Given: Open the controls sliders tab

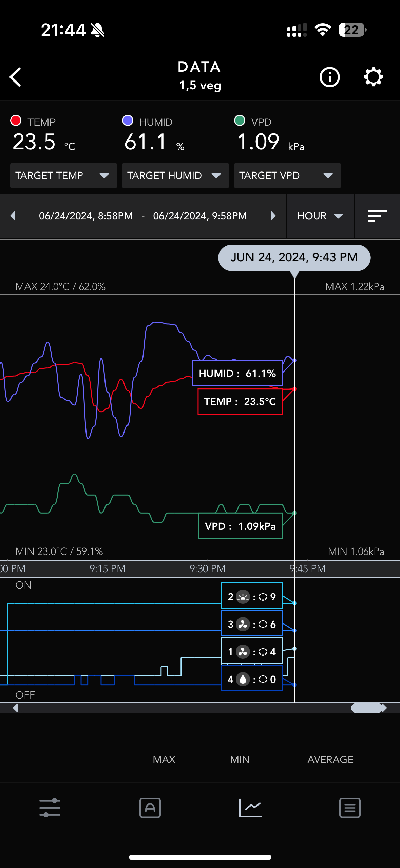Looking at the screenshot, I should [x=50, y=808].
